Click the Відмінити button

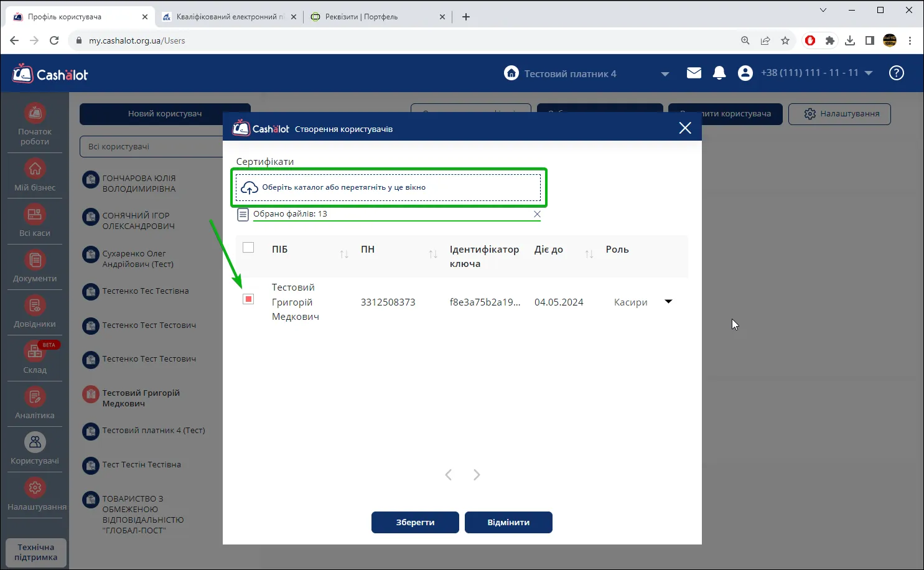[508, 523]
